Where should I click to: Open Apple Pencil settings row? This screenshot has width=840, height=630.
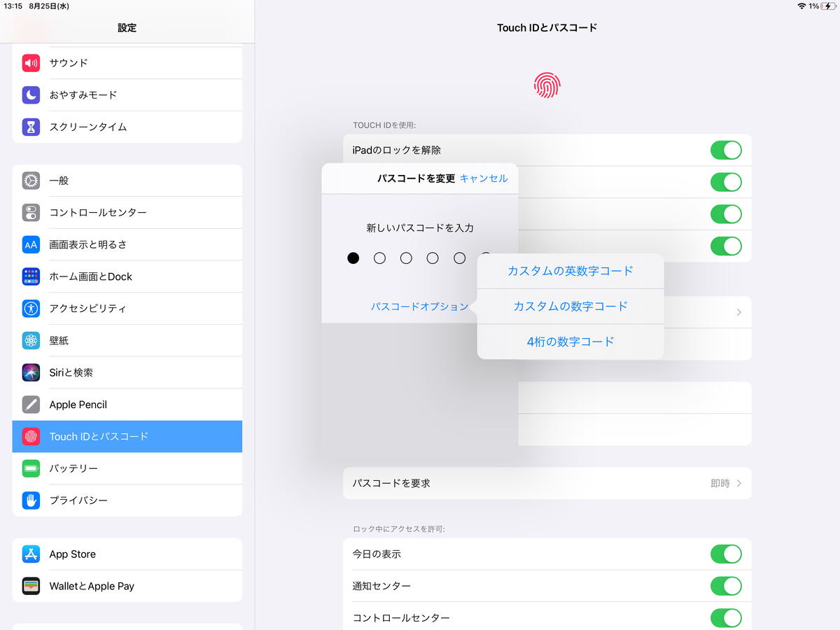point(127,405)
